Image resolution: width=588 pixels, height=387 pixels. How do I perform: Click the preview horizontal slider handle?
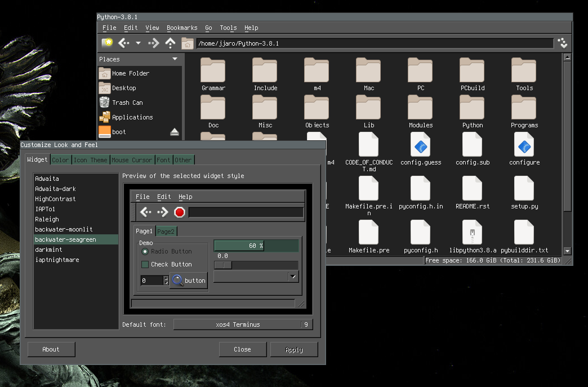click(223, 265)
